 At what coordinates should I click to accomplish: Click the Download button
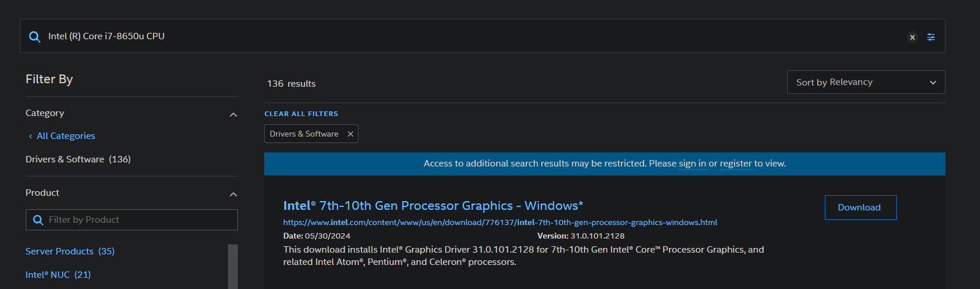click(861, 208)
